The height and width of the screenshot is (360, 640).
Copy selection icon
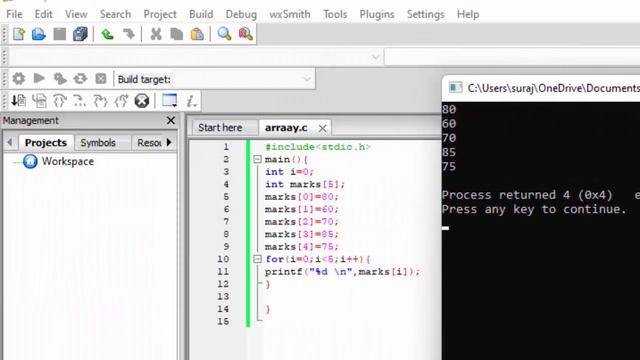click(x=176, y=34)
